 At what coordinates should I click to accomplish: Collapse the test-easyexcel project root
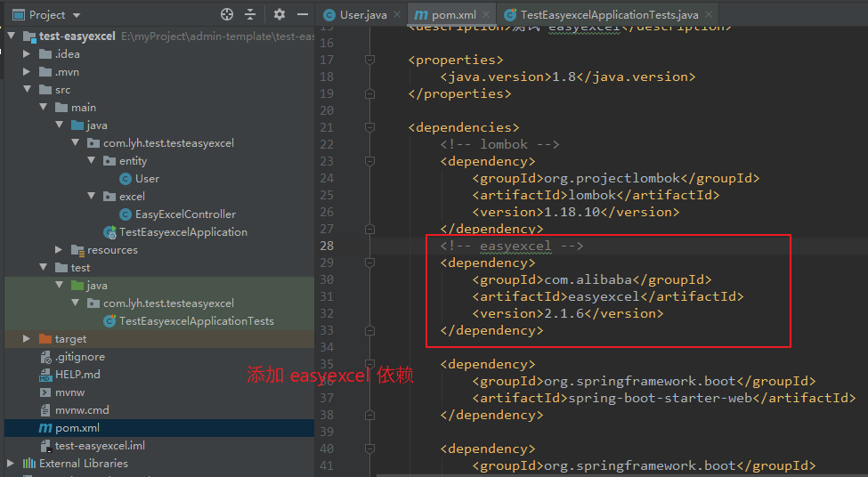tap(11, 36)
